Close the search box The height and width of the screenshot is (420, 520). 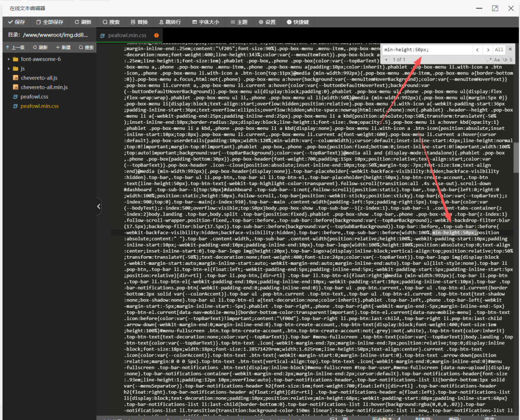click(x=510, y=49)
